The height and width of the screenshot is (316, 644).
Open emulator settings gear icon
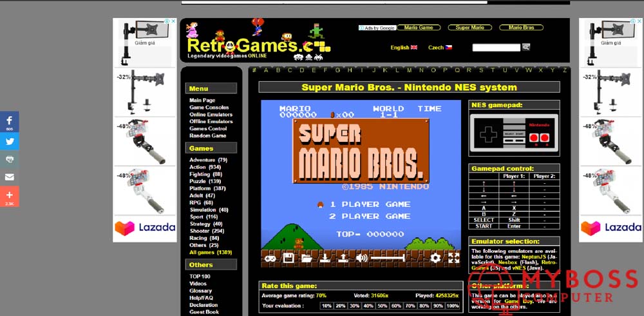(435, 259)
